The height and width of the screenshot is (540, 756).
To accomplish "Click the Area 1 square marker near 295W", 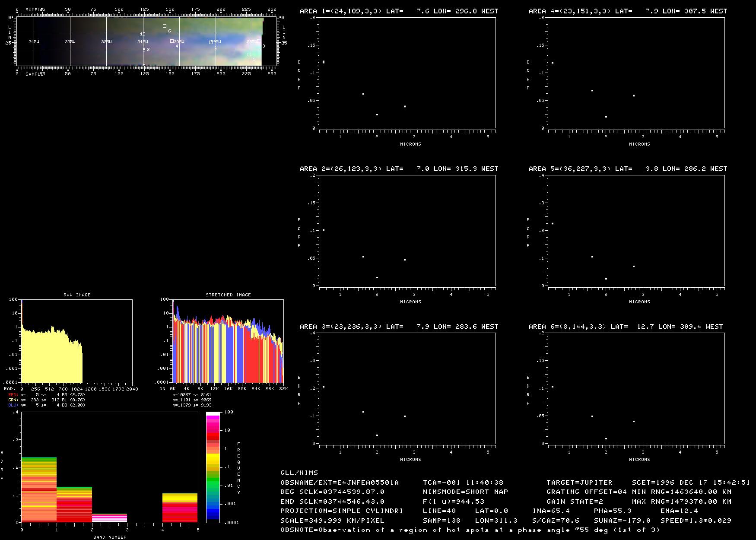I will 211,42.
